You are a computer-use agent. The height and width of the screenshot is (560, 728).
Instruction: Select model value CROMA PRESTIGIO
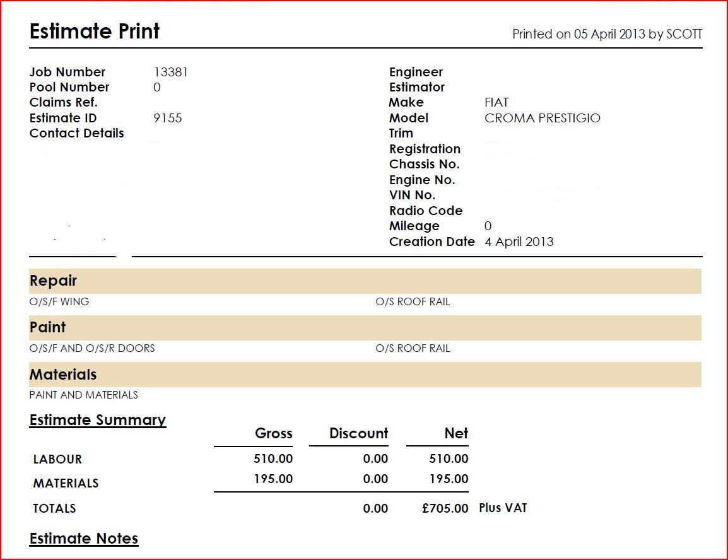tap(543, 118)
